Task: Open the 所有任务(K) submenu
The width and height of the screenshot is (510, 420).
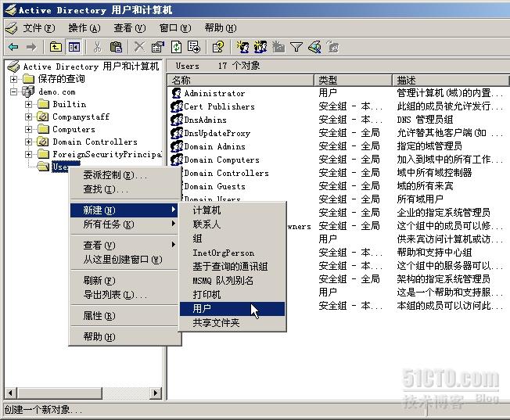Action: coord(124,224)
